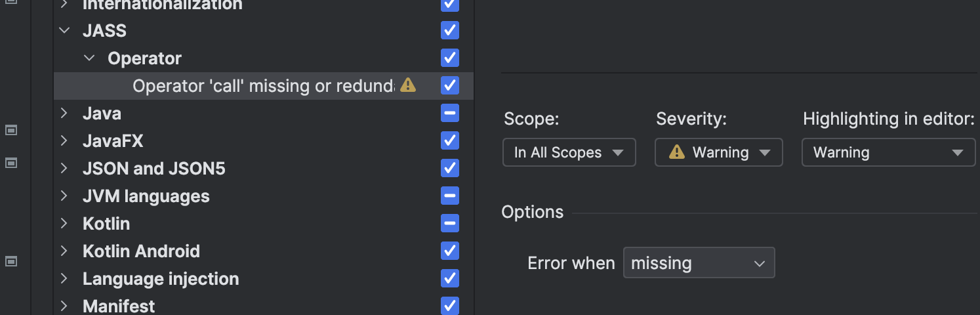The height and width of the screenshot is (315, 980).
Task: Click the warning triangle in Severity dropdown
Action: (676, 152)
